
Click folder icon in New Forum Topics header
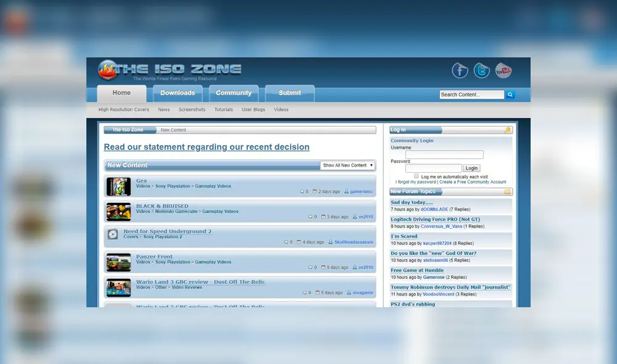click(507, 192)
